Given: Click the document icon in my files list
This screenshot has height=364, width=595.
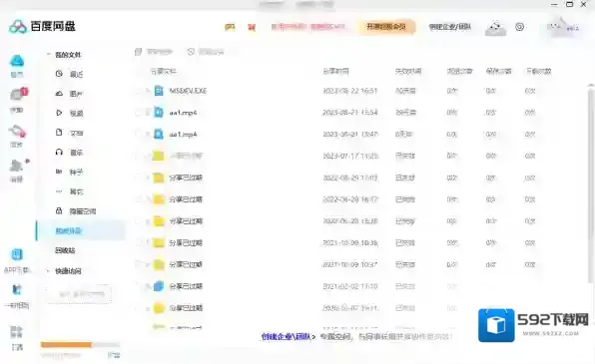Looking at the screenshot, I should (x=59, y=133).
